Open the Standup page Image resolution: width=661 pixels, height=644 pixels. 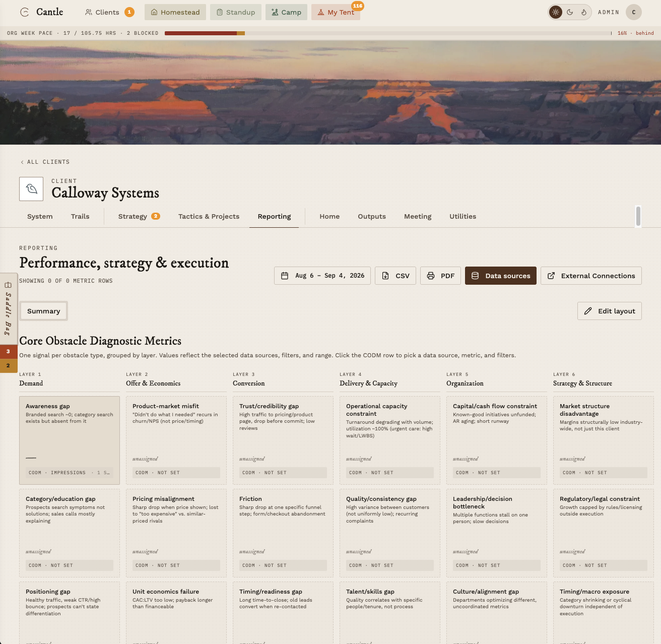click(236, 12)
